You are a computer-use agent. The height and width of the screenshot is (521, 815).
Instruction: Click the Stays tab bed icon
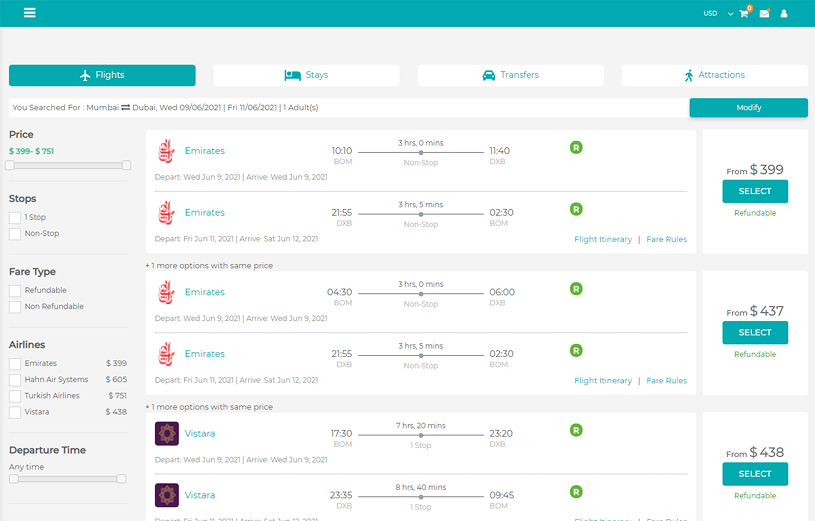293,75
